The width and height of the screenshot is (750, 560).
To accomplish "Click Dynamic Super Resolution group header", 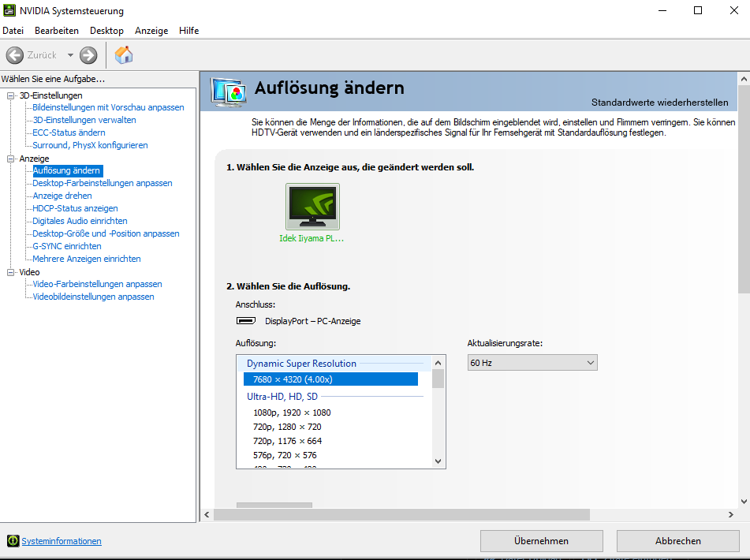I will coord(301,364).
